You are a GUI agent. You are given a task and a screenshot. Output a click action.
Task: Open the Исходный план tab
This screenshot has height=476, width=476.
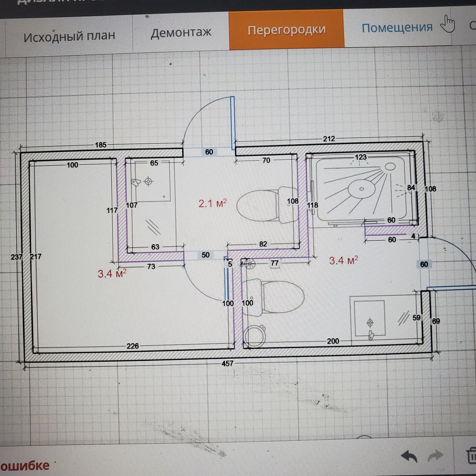point(69,35)
